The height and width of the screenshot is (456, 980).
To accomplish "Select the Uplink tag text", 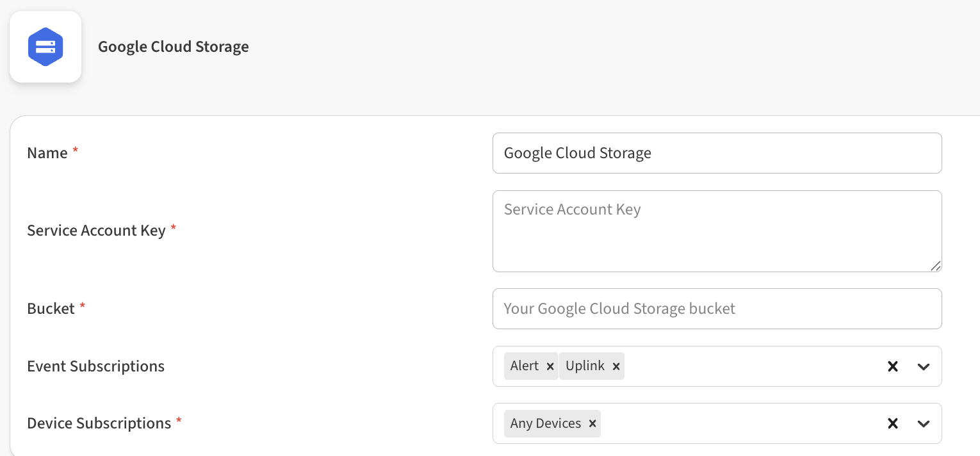I will point(585,366).
